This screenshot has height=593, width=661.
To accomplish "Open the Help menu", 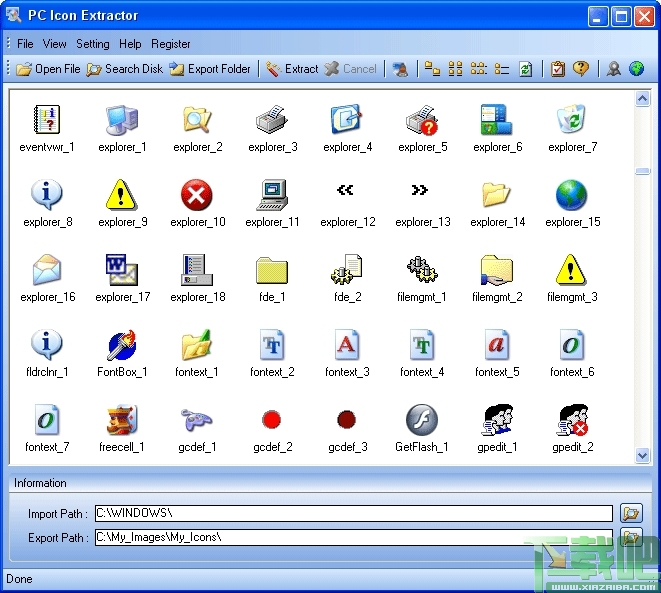I will (130, 44).
